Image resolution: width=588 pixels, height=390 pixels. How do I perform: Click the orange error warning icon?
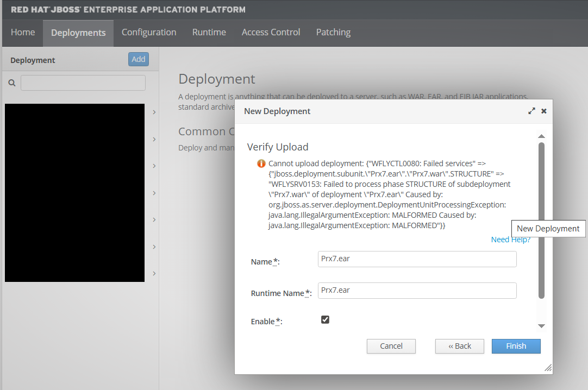coord(261,163)
